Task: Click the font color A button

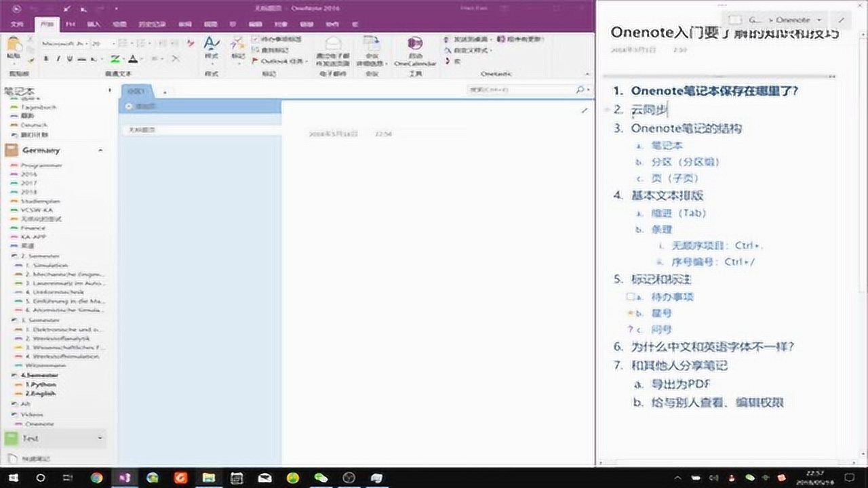Action: click(x=134, y=59)
